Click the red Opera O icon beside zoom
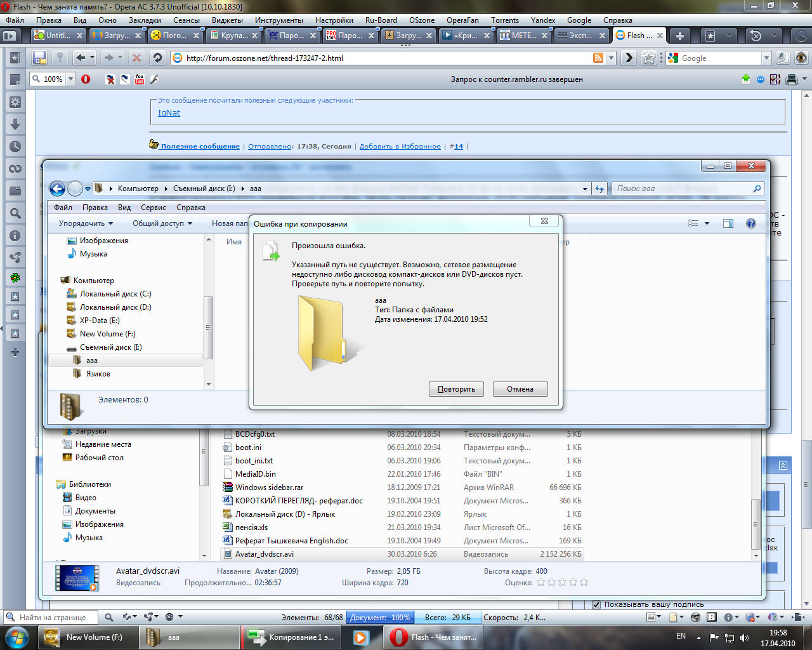812x650 pixels. (x=86, y=79)
